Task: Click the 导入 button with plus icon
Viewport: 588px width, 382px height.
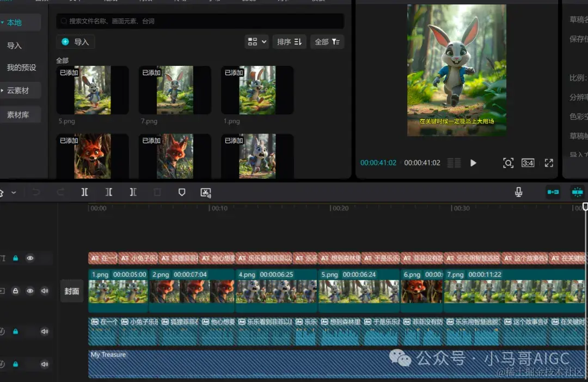Action: (75, 41)
